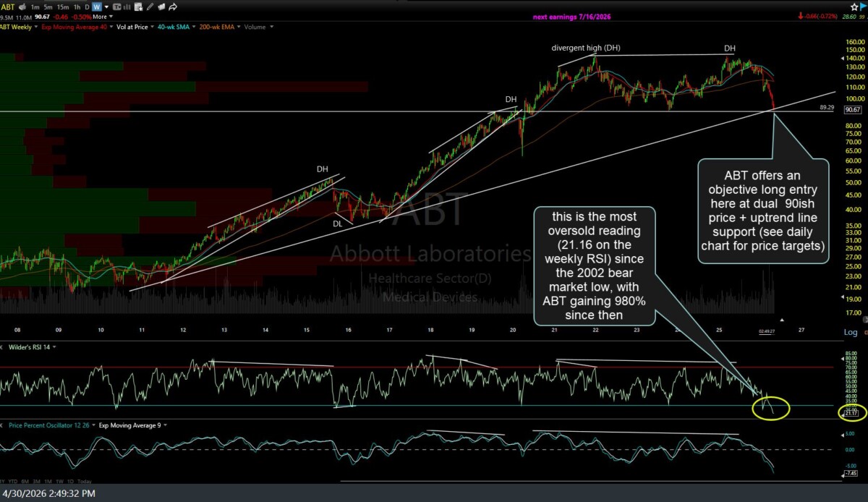Set the range to 1W
This screenshot has width=868, height=502.
60,482
